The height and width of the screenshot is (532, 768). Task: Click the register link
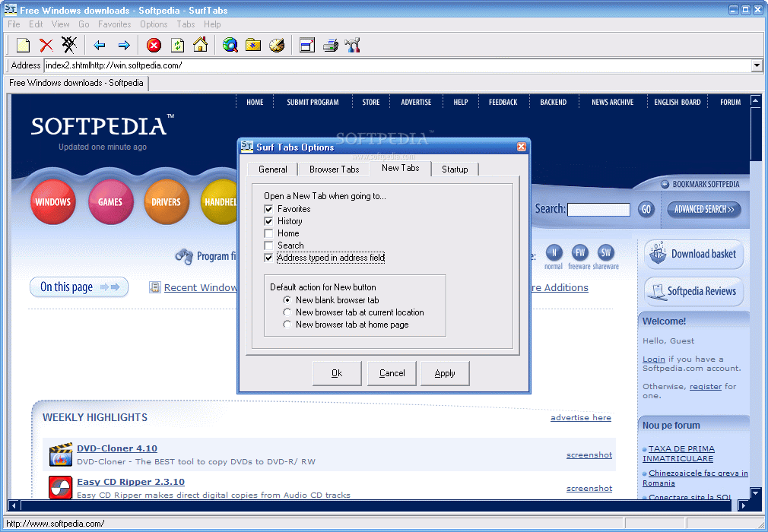(x=706, y=387)
